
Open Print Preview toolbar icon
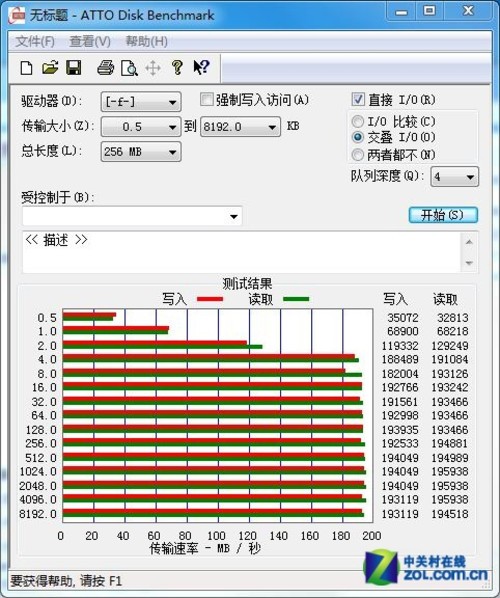coord(129,68)
